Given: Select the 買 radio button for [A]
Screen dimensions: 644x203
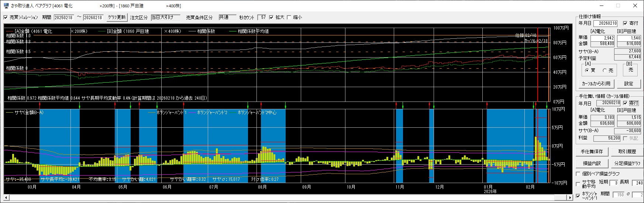Looking at the screenshot, I should (x=587, y=70).
